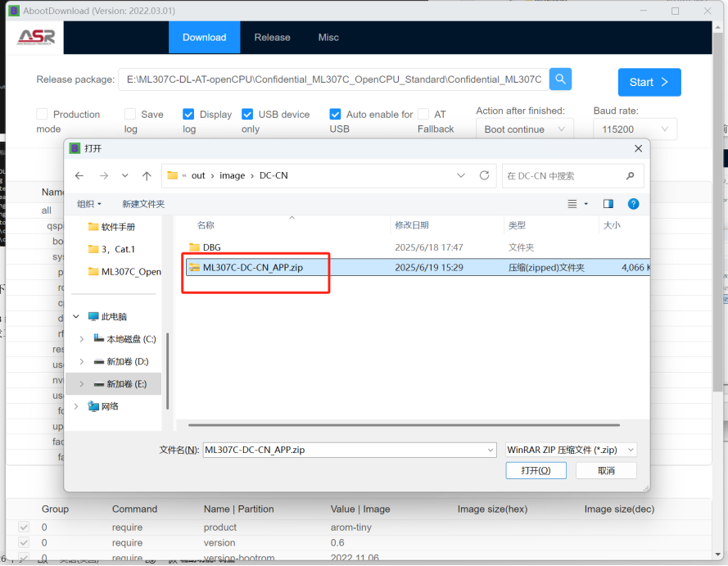Image resolution: width=728 pixels, height=566 pixels.
Task: Toggle the preview pane icon
Action: tap(608, 204)
